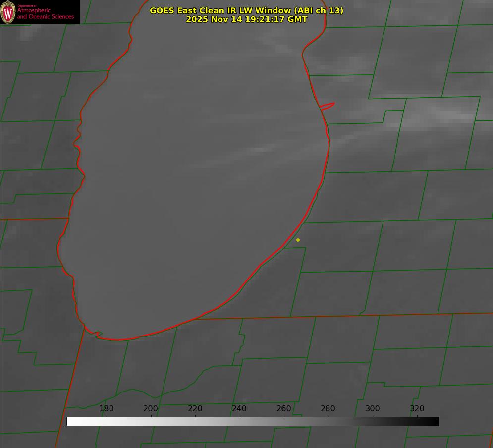This screenshot has height=448, width=493.
Task: Click the GOES East Clean IR title
Action: coord(246,10)
